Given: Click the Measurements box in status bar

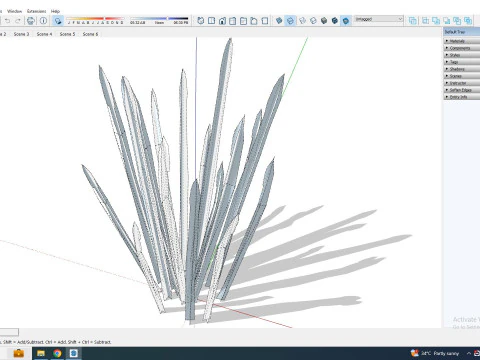Looking at the screenshot, I should [9, 332].
